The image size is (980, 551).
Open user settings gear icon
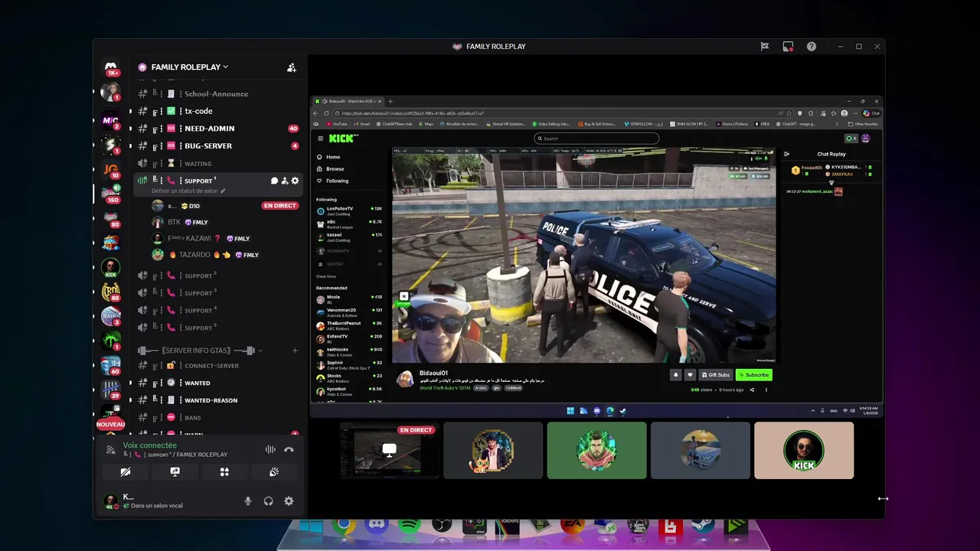pos(289,501)
